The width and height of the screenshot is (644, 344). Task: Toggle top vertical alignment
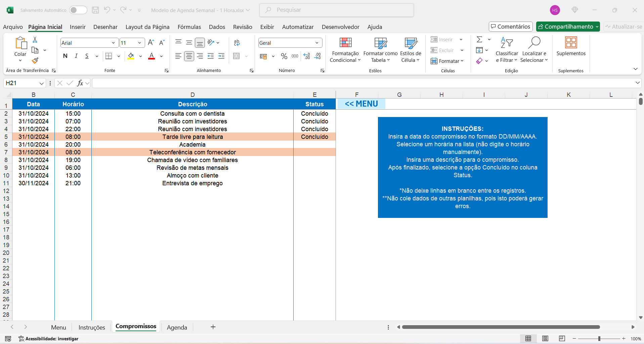point(178,42)
